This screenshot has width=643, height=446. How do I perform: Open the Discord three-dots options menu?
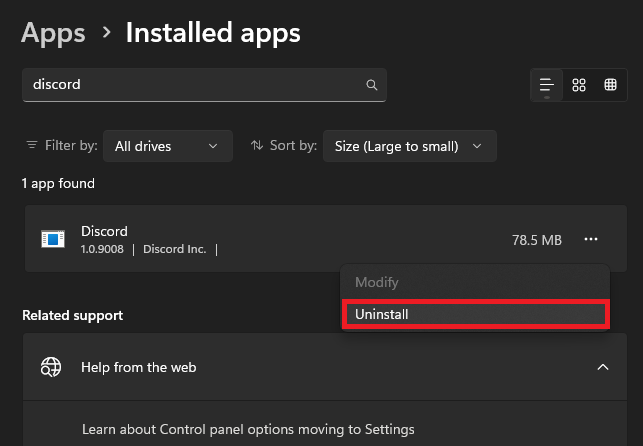(x=591, y=239)
